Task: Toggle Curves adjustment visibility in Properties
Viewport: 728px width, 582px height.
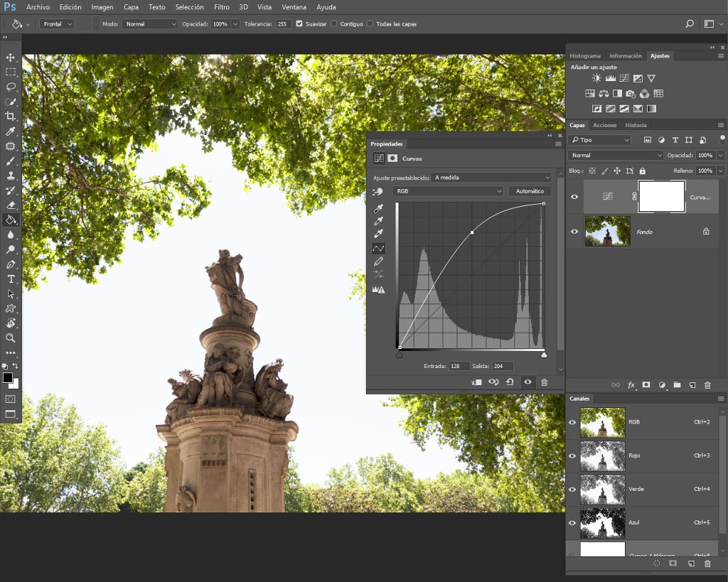Action: (528, 382)
